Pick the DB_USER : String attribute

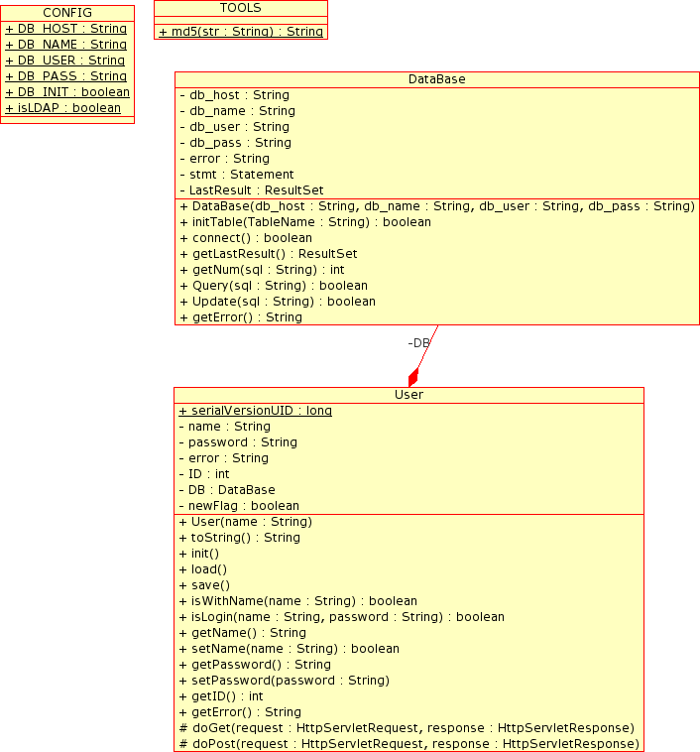point(65,61)
